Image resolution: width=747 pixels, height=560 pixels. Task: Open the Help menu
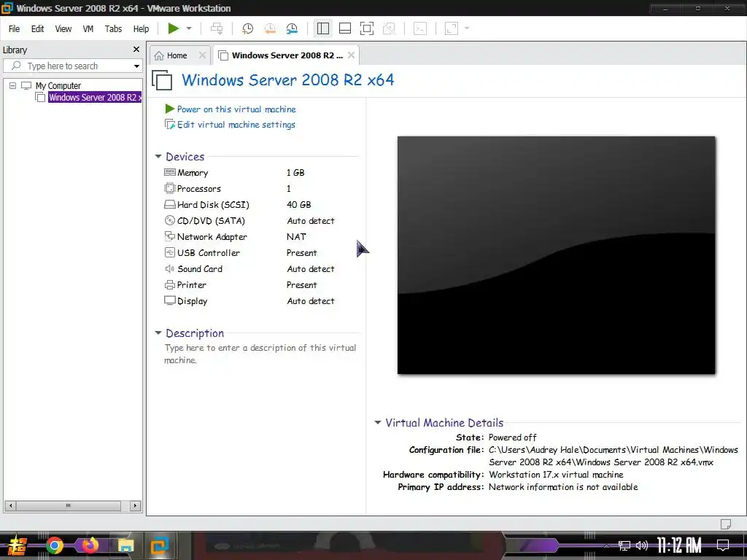141,29
